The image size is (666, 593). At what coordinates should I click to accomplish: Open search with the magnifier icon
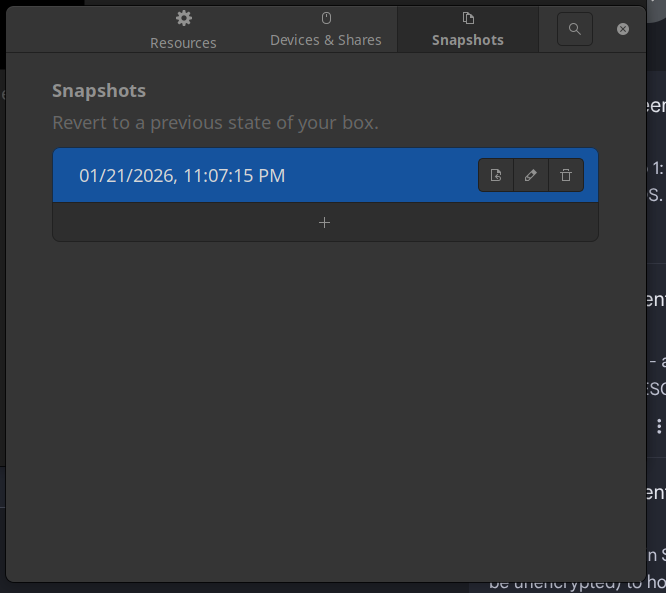click(574, 29)
